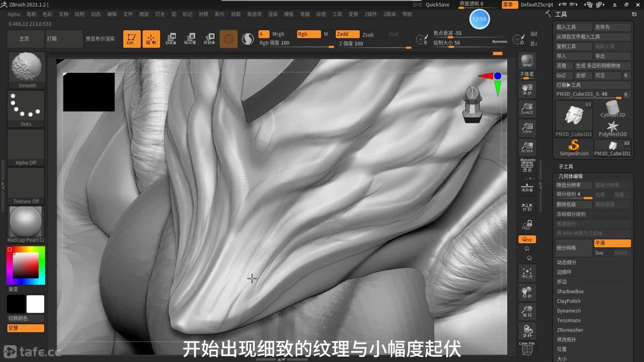Open the 渲染 render menu
The width and height of the screenshot is (644, 362).
(x=273, y=14)
